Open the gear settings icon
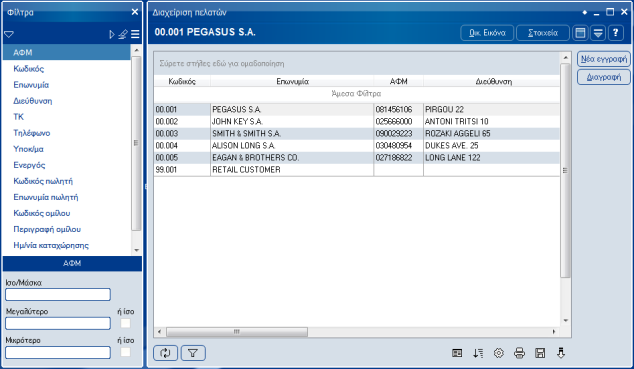Screen dimensions: 634x369 [x=499, y=353]
